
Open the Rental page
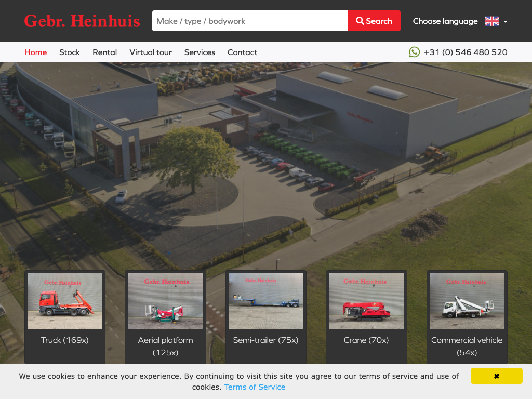104,52
